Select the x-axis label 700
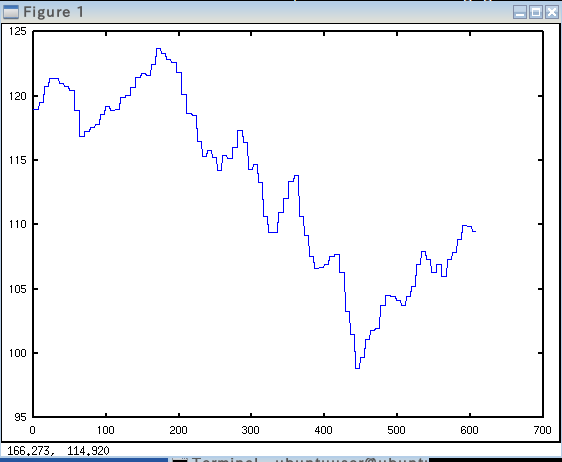Viewport: 562px width, 462px height. pos(542,430)
